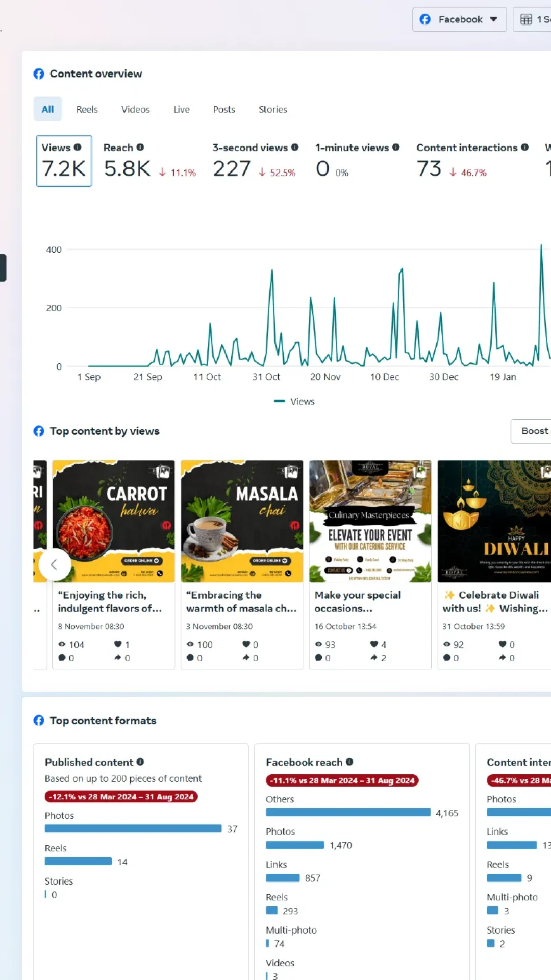The image size is (551, 980).
Task: Click the "Make your special occasions" caption
Action: [358, 602]
